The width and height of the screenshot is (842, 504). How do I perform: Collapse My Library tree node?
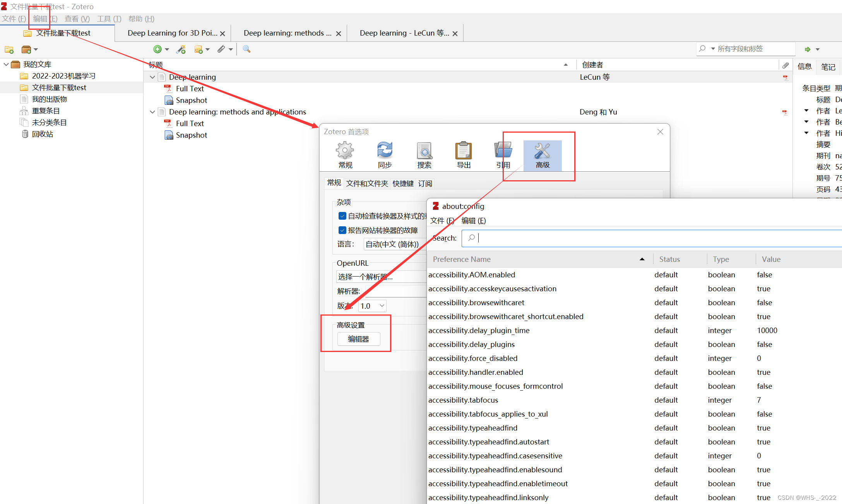pyautogui.click(x=6, y=64)
